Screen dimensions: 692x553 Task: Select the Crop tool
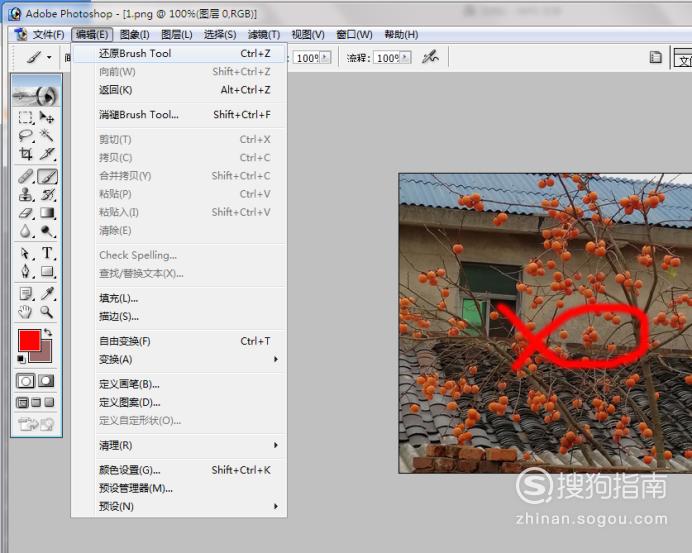26,154
